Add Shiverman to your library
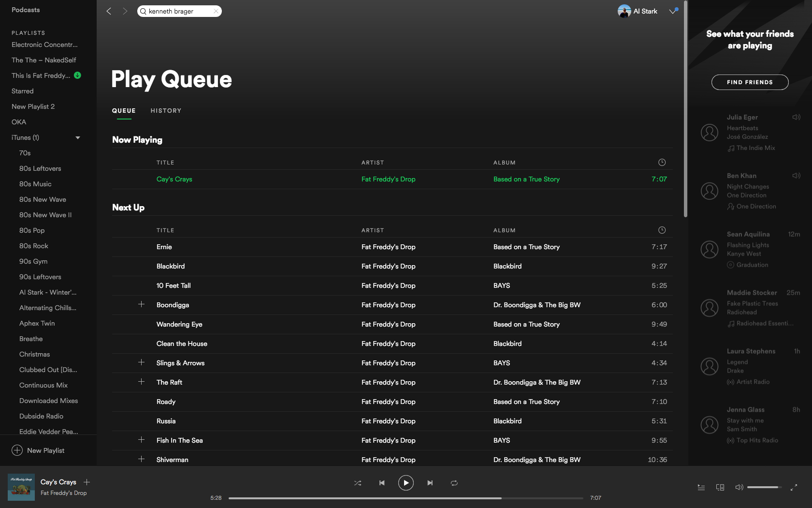 141,459
